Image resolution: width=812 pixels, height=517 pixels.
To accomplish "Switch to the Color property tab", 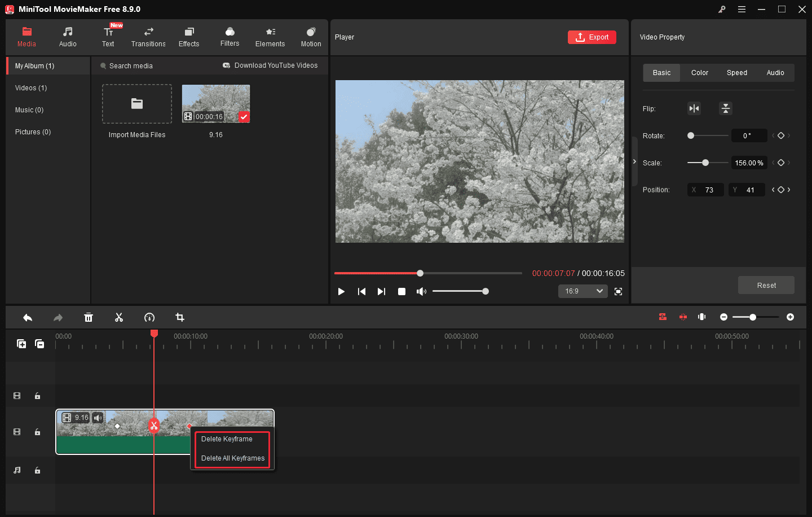I will (700, 73).
